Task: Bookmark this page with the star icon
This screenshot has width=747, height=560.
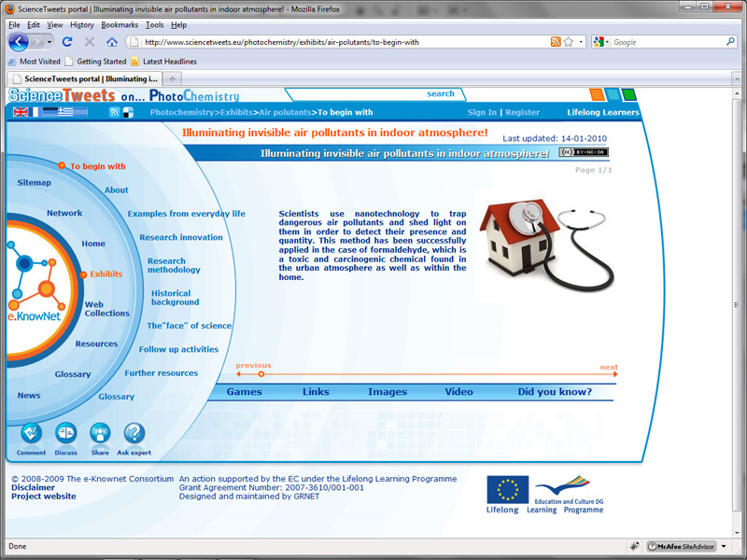Action: click(x=569, y=42)
